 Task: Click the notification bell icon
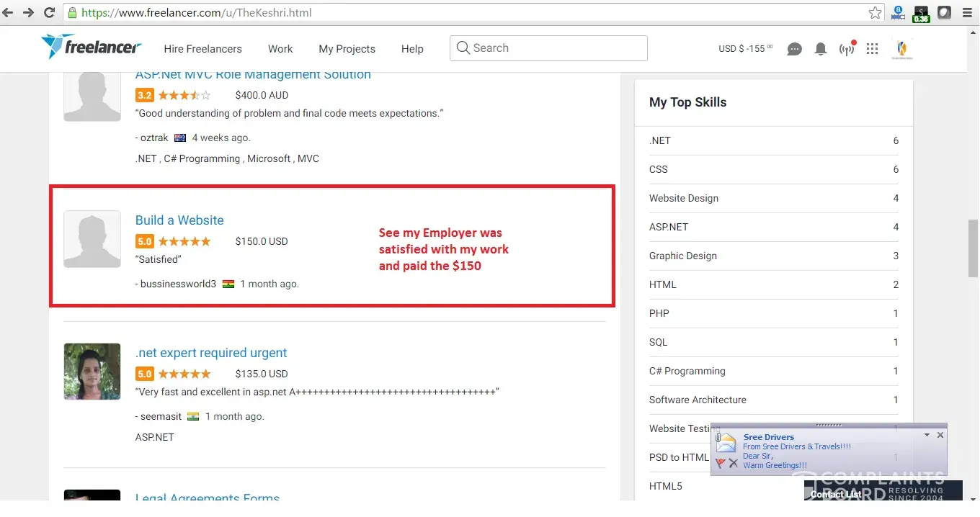820,49
